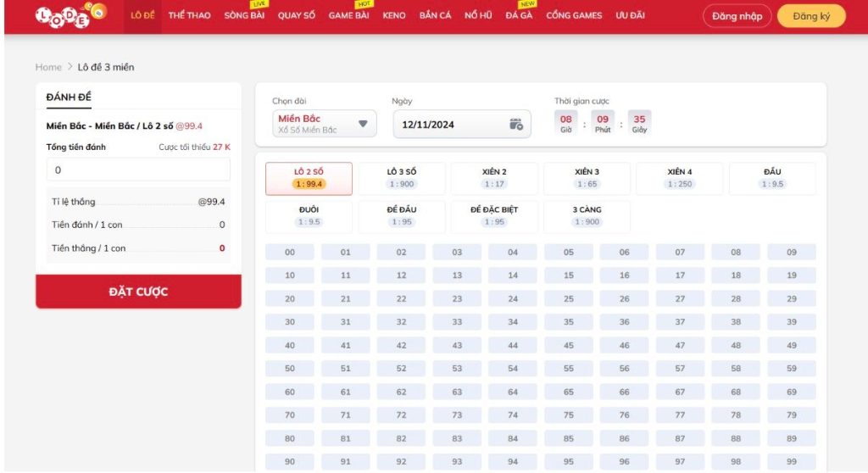This screenshot has height=473, width=868.
Task: Select the 3 CÀNG bet type
Action: click(587, 216)
